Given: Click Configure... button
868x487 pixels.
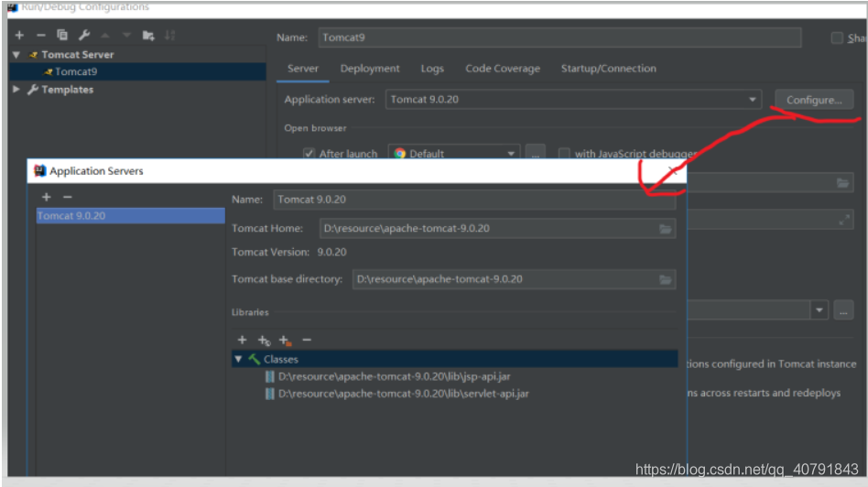Looking at the screenshot, I should [814, 100].
